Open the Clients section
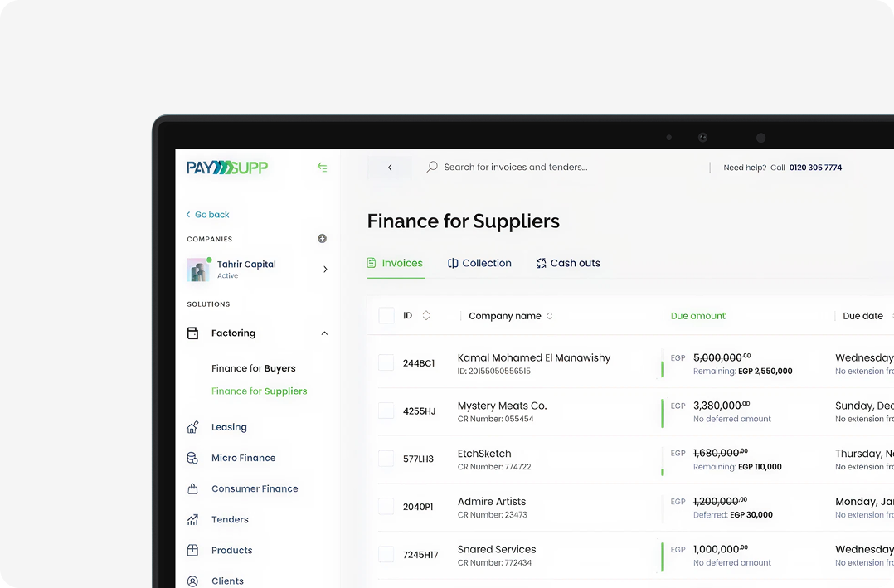The image size is (894, 588). (227, 581)
